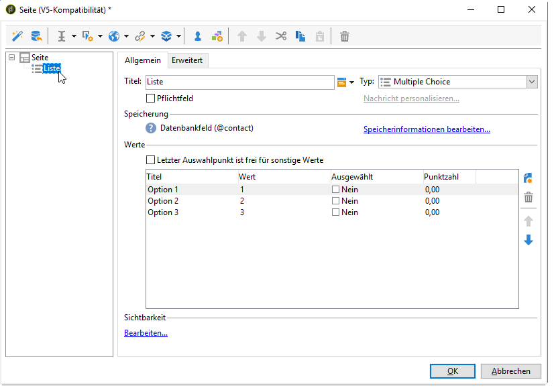Open 'Speicherinformationen bearbeiten...' link
Screen dimensions: 554x392
[427, 129]
